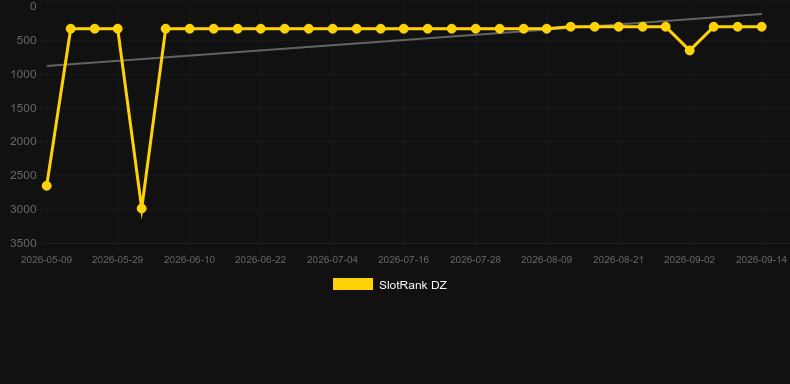Click the 3000 y-axis label
790x384 pixels.
pyautogui.click(x=24, y=209)
